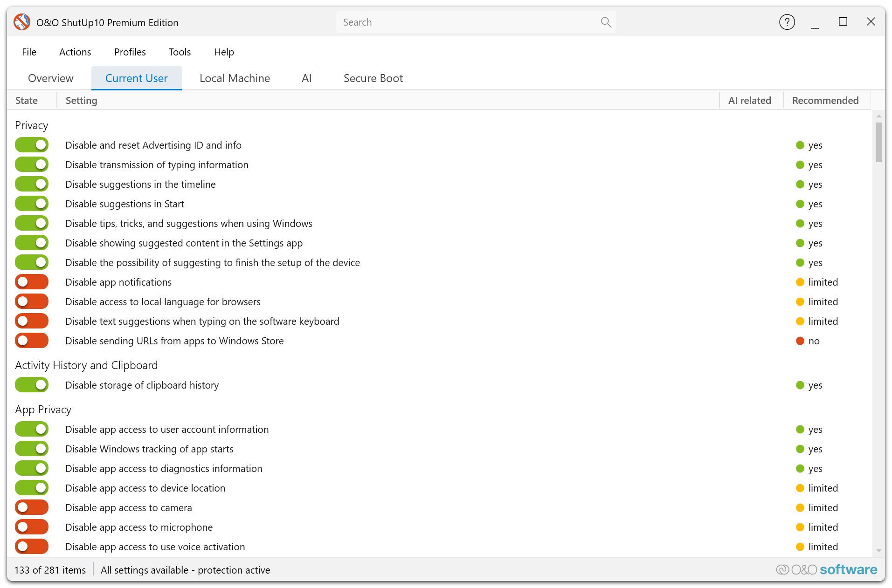This screenshot has width=892, height=588.
Task: Toggle Disable suggesting to finish device setup
Action: tap(32, 262)
